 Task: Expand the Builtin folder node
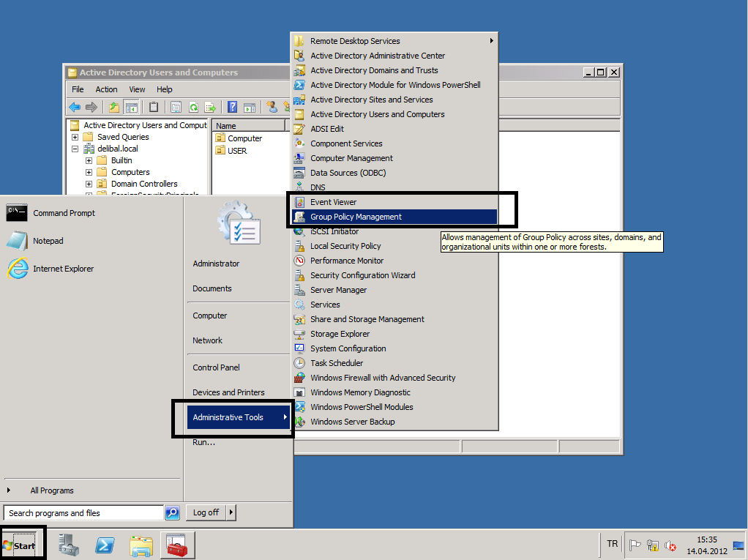(x=89, y=160)
